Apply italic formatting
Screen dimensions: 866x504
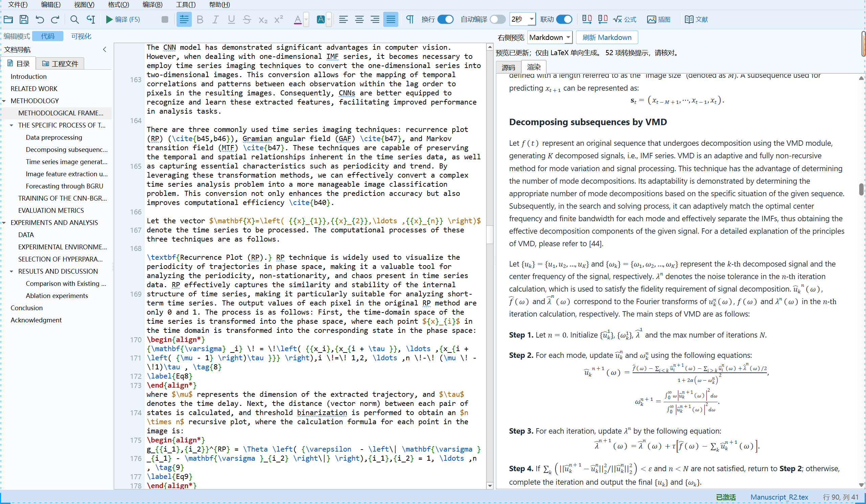[215, 19]
